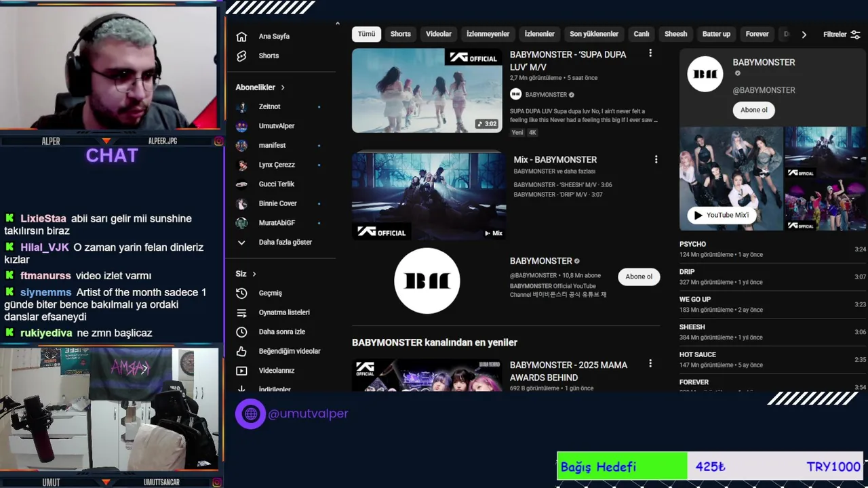Open Mix - BABYMONSTER thumbnail
This screenshot has height=488, width=868.
coord(429,196)
